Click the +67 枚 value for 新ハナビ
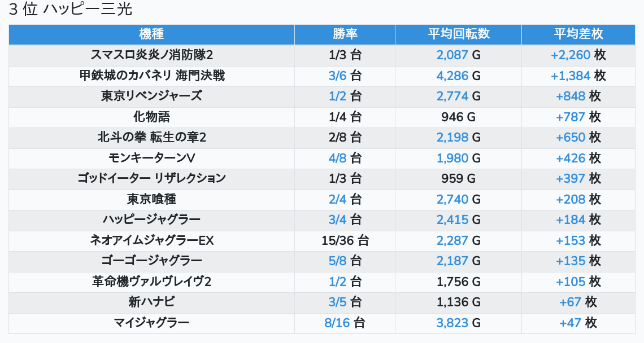 (x=578, y=302)
